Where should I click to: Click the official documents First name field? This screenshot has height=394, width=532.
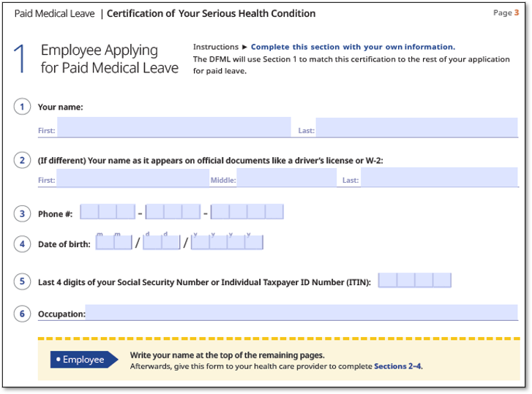click(x=132, y=178)
